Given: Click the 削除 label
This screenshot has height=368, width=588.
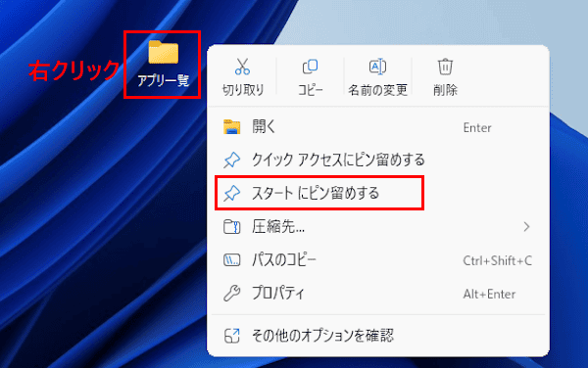Looking at the screenshot, I should [445, 90].
